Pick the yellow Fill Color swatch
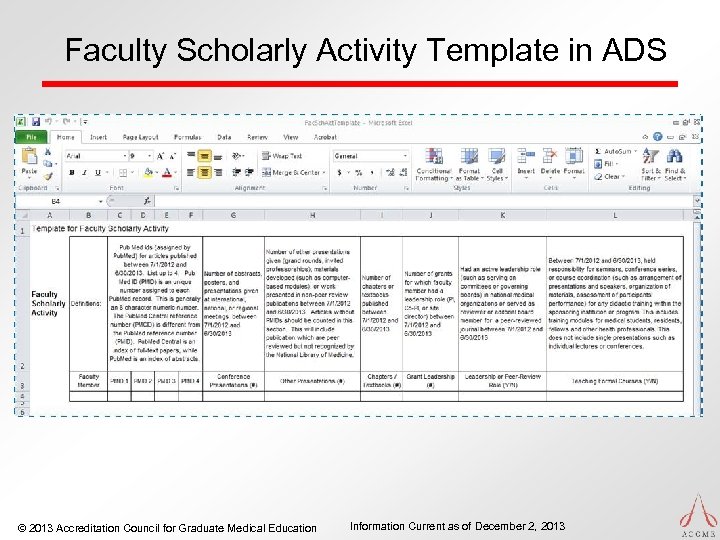Viewport: 720px width, 540px height. (x=148, y=173)
